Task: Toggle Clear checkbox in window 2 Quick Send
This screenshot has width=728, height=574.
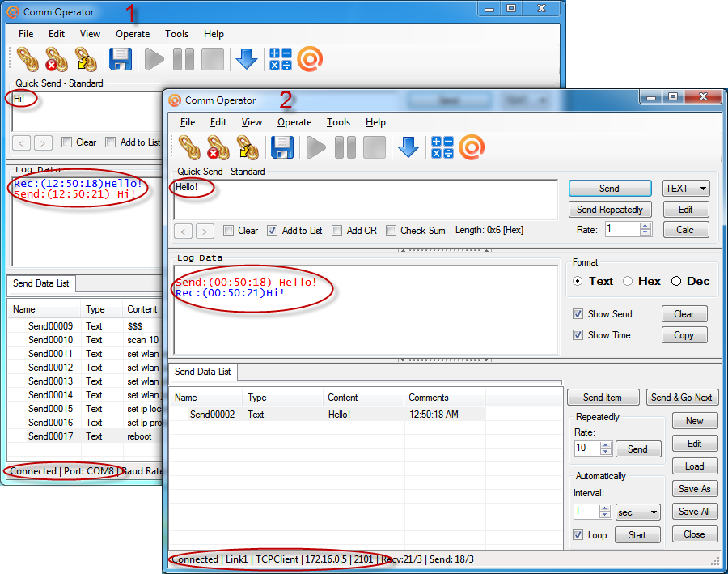Action: pos(228,231)
